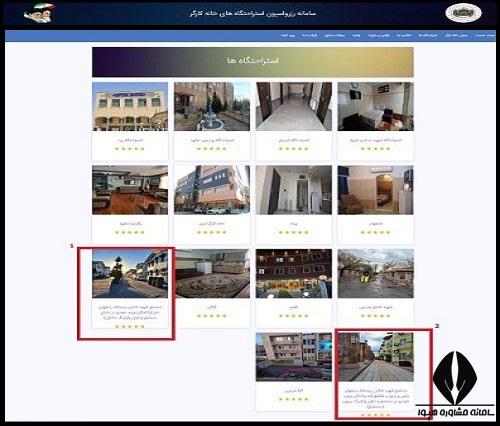Open the rightmost item in the blue menu bar

coord(485,35)
